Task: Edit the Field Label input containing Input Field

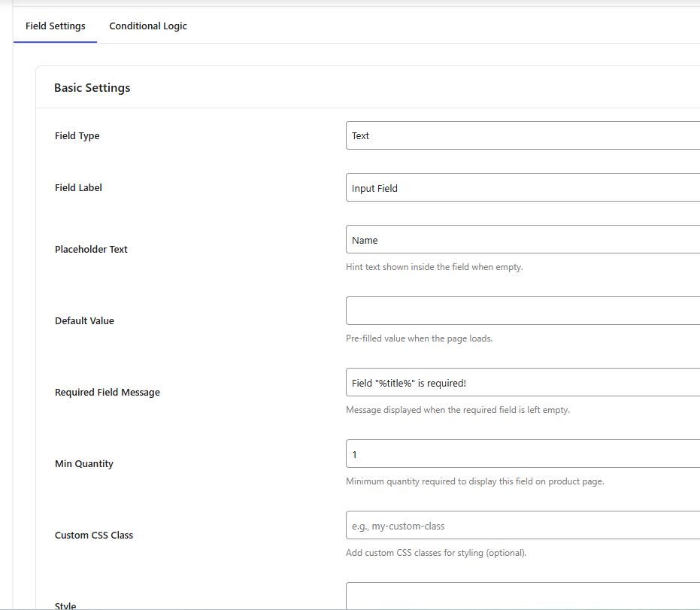Action: [523, 187]
